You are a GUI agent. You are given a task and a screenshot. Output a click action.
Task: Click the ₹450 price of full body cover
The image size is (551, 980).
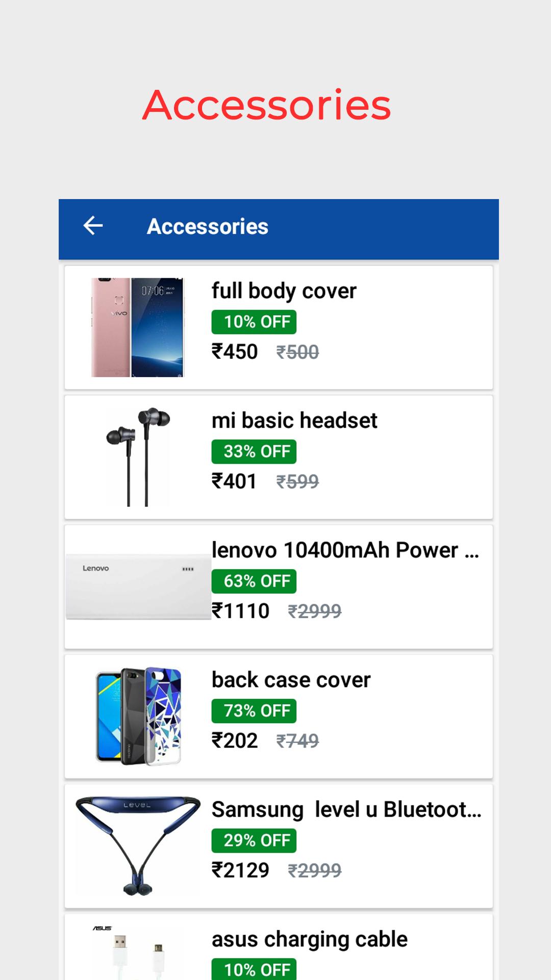[x=235, y=352]
